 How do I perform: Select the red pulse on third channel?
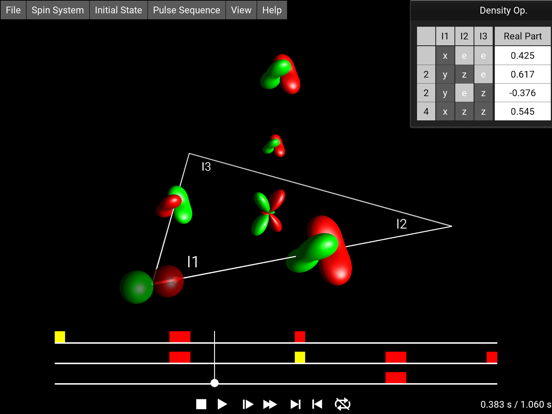coord(396,378)
